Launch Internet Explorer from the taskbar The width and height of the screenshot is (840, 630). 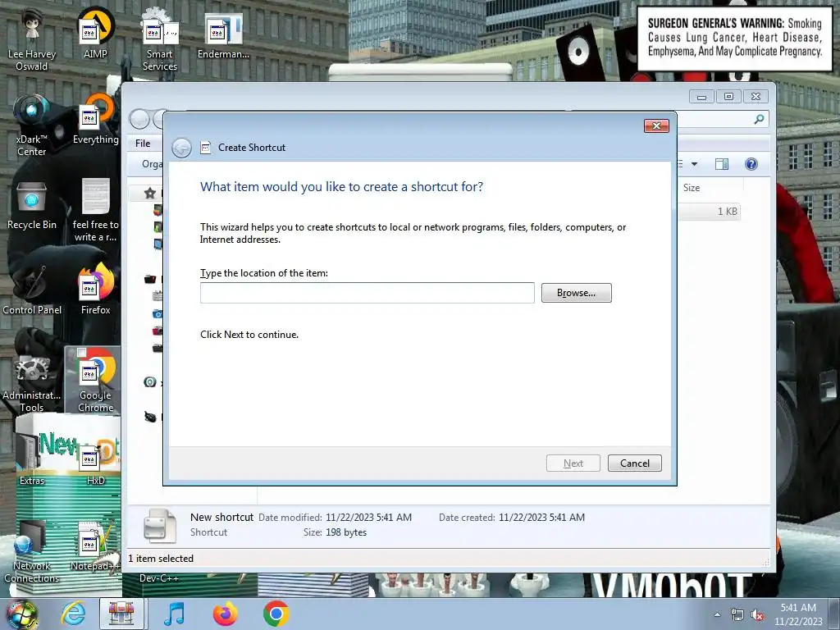coord(73,614)
